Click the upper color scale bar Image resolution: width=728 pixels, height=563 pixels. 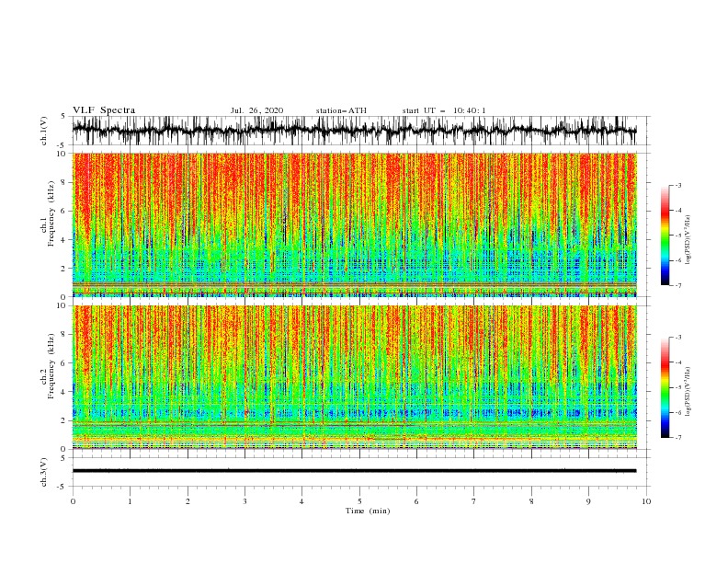(x=665, y=236)
